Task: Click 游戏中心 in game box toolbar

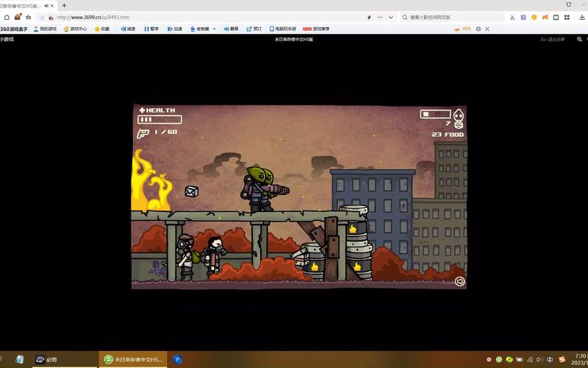Action: (x=75, y=29)
